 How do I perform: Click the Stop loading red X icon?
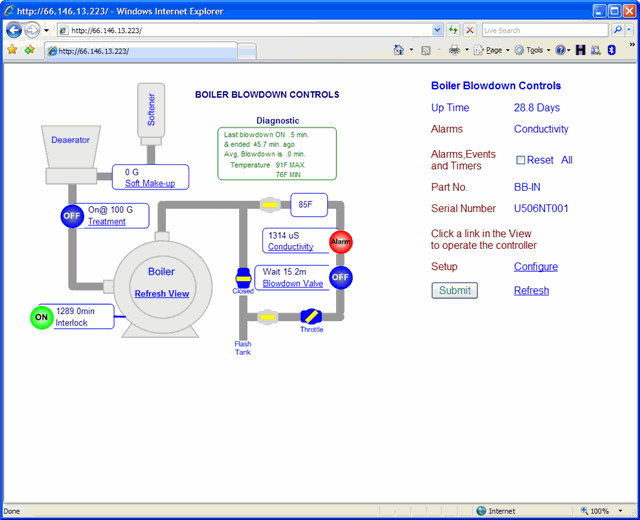pyautogui.click(x=470, y=30)
